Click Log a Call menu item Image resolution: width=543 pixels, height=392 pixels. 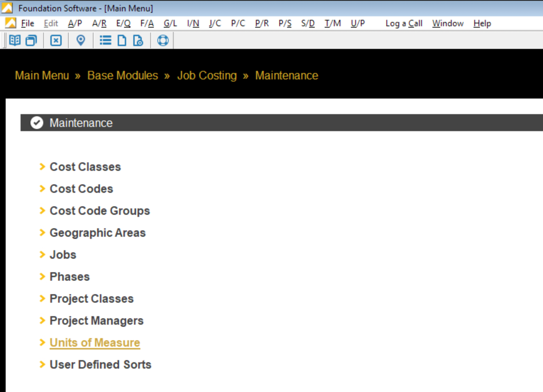[x=404, y=23]
